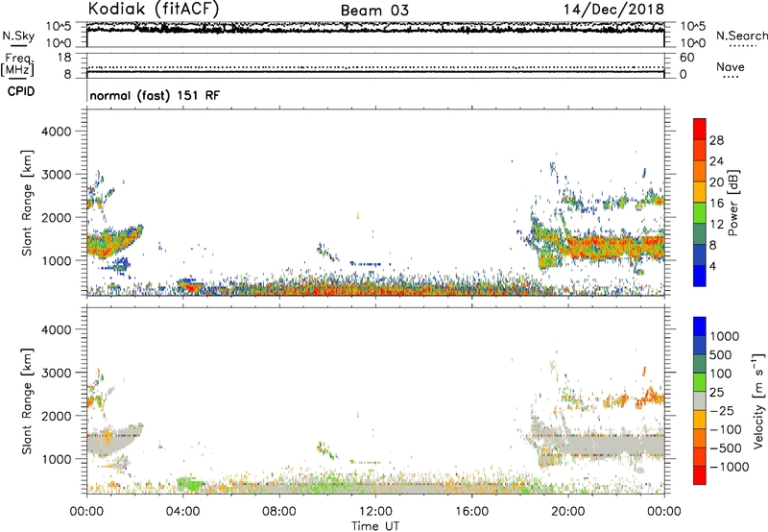This screenshot has height=532, width=768.
Task: Click the 'Velocity [m s-1]' colorbar title
Action: pyautogui.click(x=758, y=400)
